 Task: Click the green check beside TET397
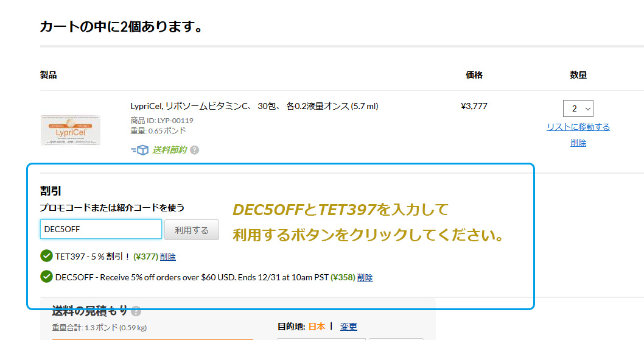point(46,256)
